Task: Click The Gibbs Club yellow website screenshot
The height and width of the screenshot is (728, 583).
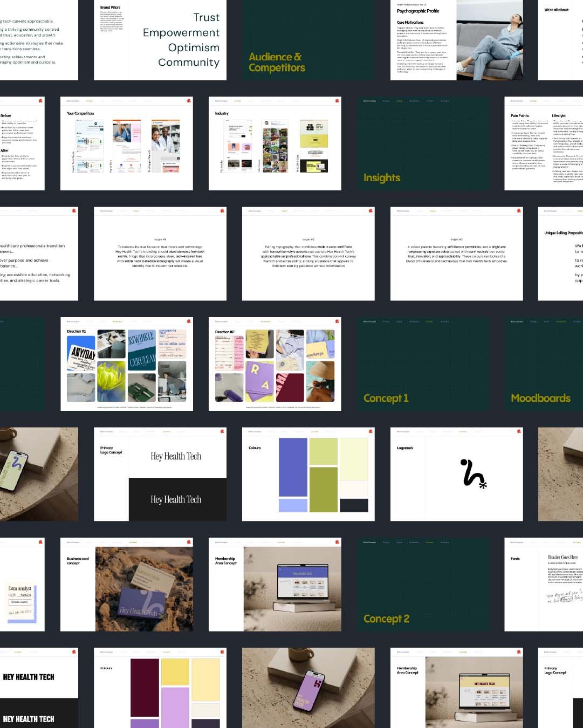Action: tap(314, 146)
